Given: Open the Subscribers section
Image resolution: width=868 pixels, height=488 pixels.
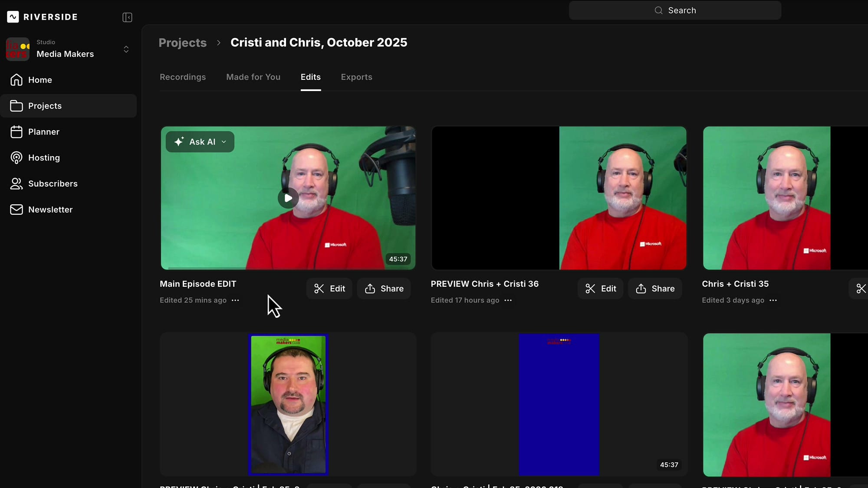Looking at the screenshot, I should click(x=69, y=184).
